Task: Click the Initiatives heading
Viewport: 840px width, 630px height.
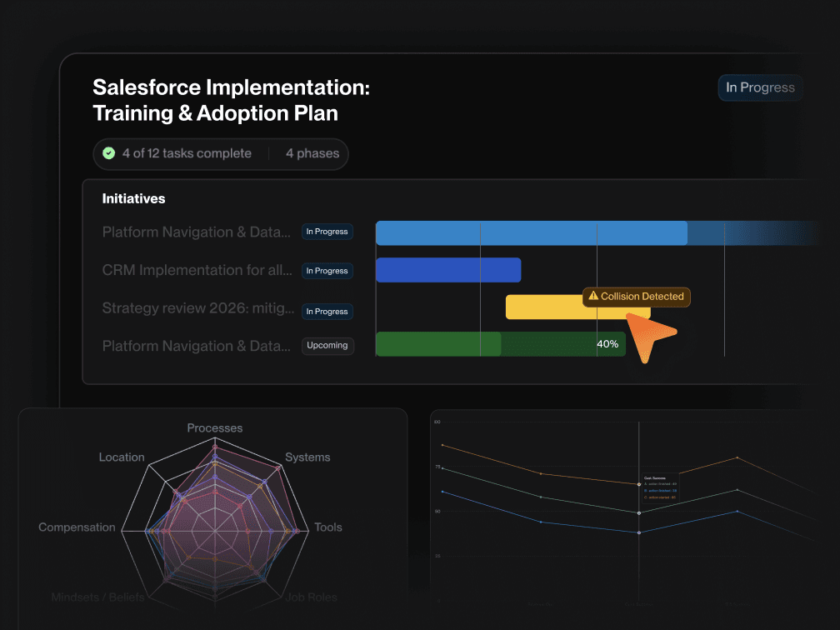Action: (x=134, y=198)
